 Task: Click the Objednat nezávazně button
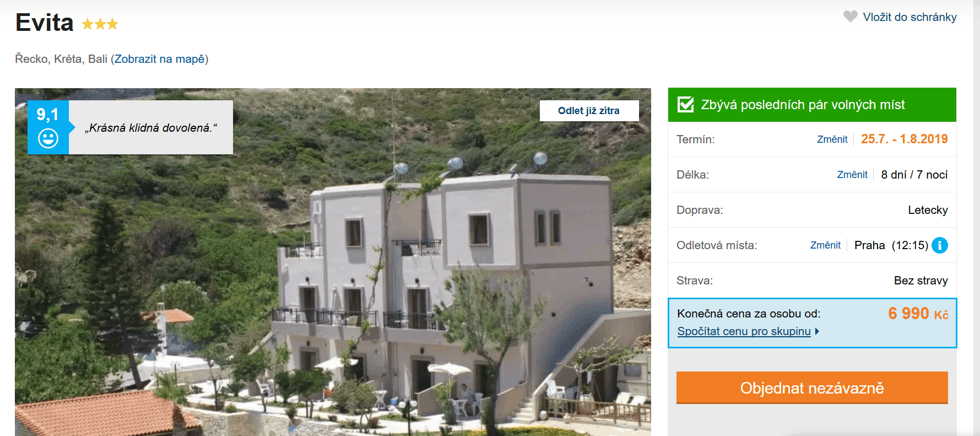(812, 387)
